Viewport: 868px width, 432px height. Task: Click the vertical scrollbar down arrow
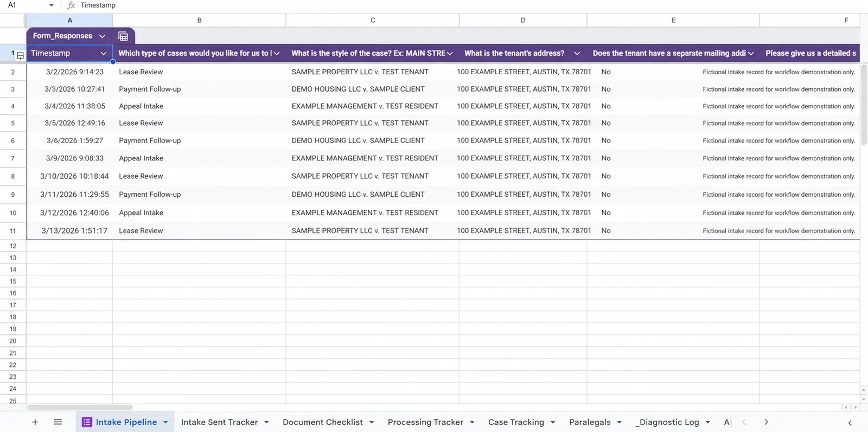pos(864,400)
